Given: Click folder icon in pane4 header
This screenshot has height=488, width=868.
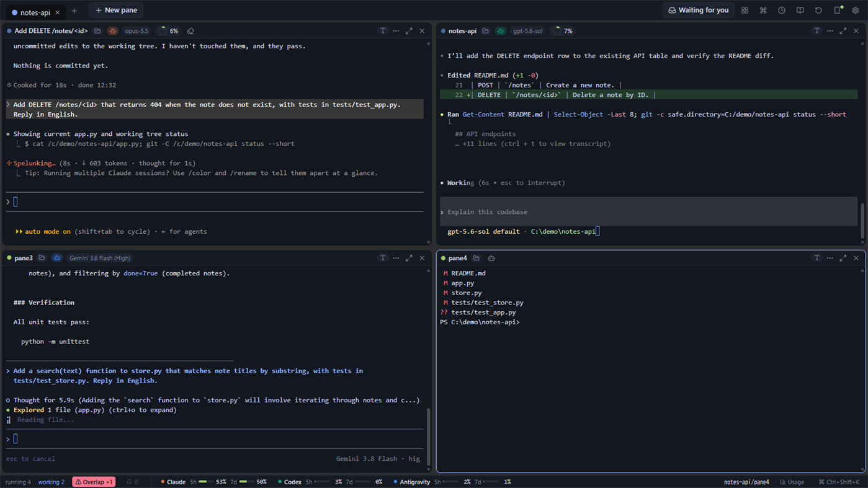Looking at the screenshot, I should click(476, 258).
